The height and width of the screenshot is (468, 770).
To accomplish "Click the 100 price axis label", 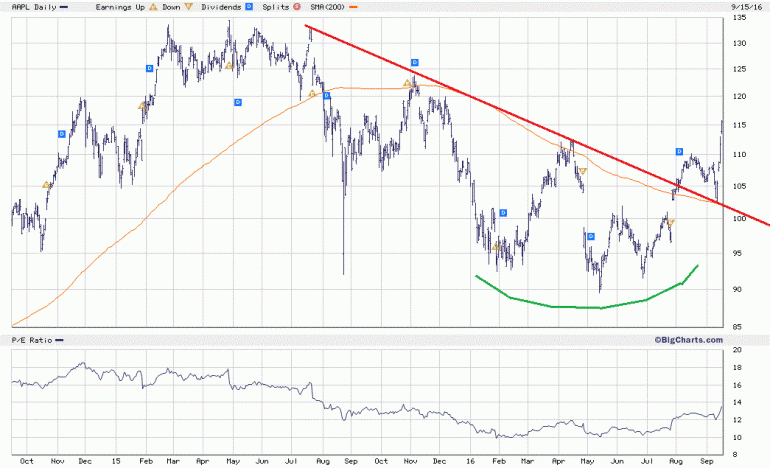I will [739, 219].
